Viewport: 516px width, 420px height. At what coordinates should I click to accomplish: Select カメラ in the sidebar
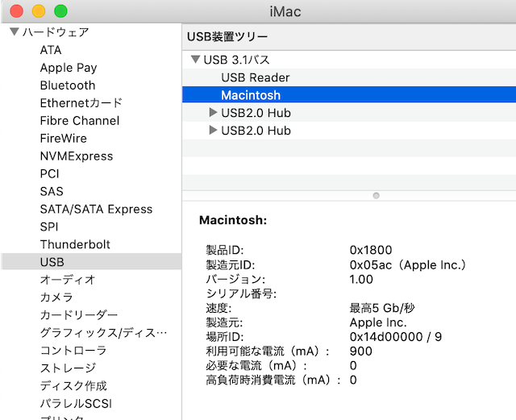pos(56,297)
